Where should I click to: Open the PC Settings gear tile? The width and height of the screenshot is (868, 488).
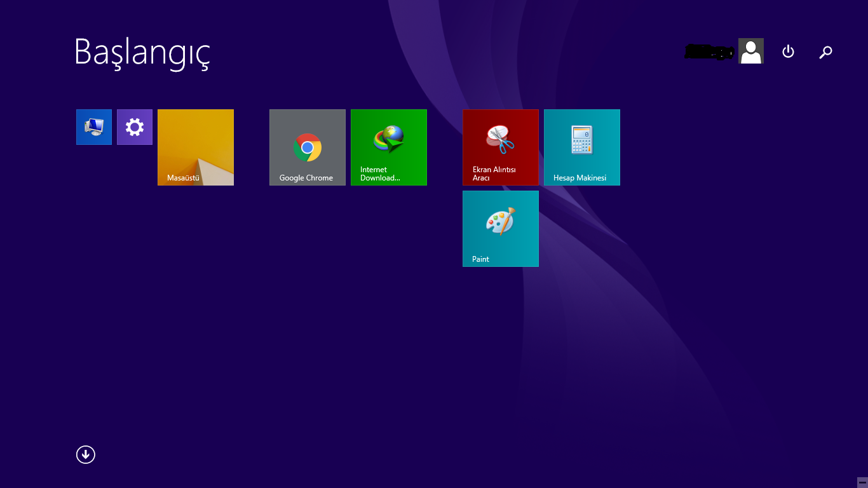(135, 127)
